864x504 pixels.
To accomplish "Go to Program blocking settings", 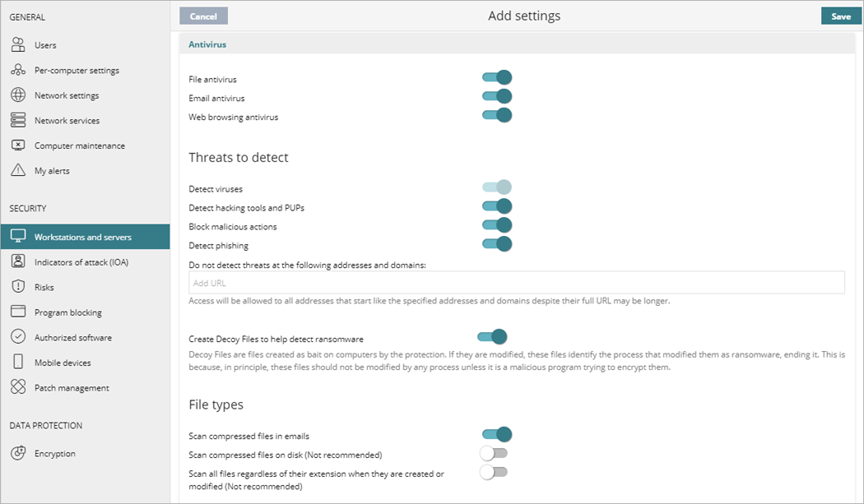I will pyautogui.click(x=67, y=312).
